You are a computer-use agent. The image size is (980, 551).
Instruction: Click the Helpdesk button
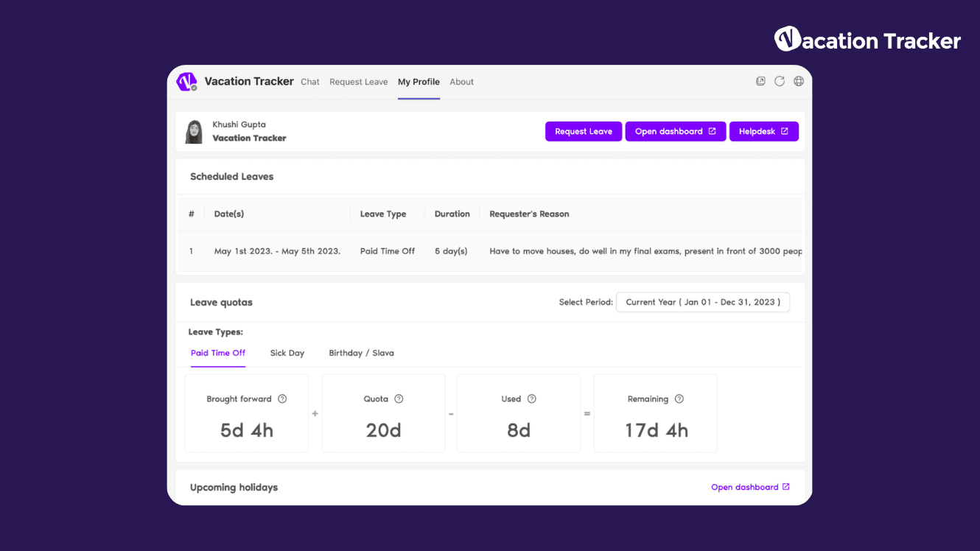click(x=764, y=131)
